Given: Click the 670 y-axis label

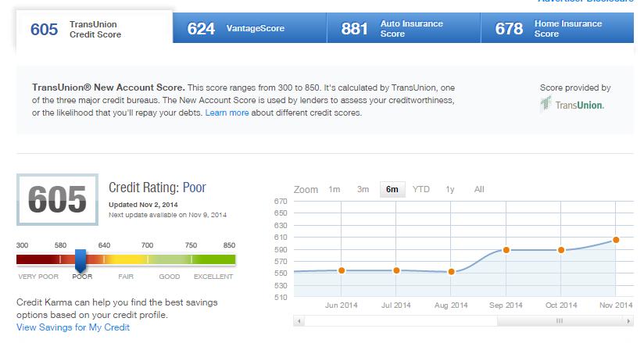Looking at the screenshot, I should point(281,202).
